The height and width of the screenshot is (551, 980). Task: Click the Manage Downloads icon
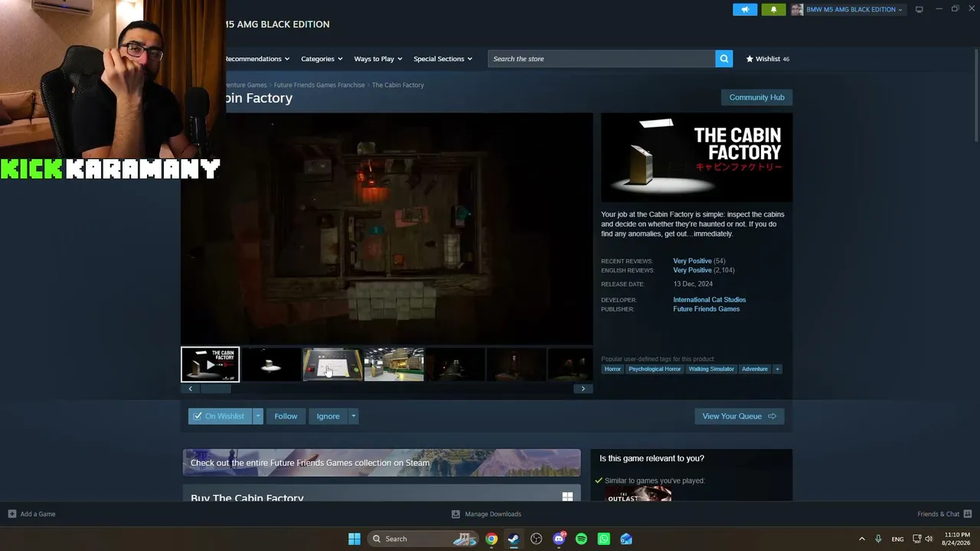point(456,514)
